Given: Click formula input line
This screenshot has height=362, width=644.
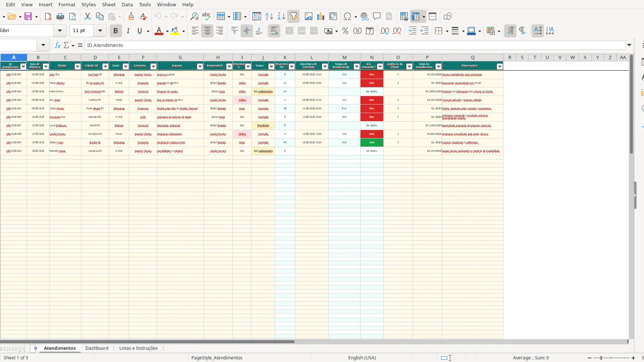Looking at the screenshot, I should click(x=355, y=46).
